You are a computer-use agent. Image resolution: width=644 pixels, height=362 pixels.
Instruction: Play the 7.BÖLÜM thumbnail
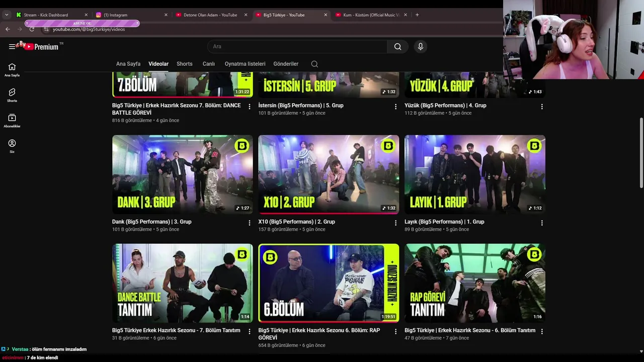coord(183,84)
